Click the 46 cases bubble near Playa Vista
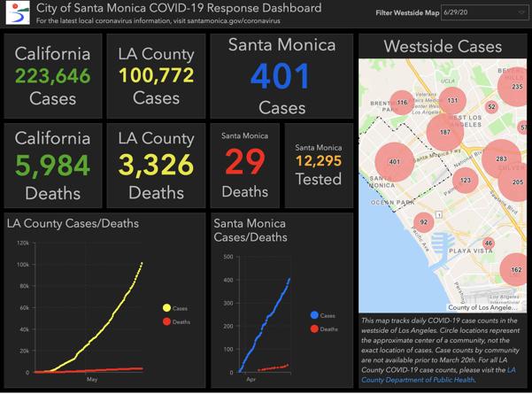The image size is (532, 394). (x=488, y=243)
